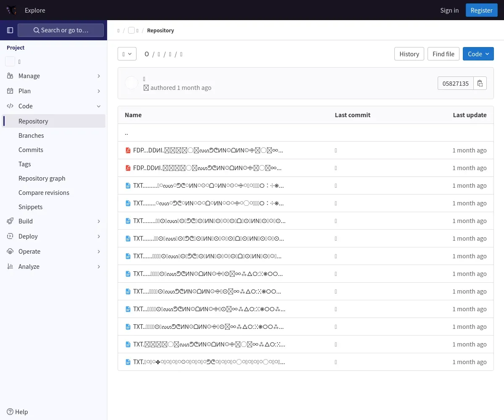Open Tags in the sidebar

click(x=54, y=164)
